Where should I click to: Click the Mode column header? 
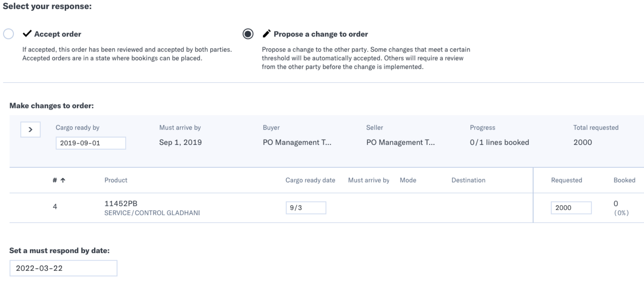pyautogui.click(x=408, y=180)
